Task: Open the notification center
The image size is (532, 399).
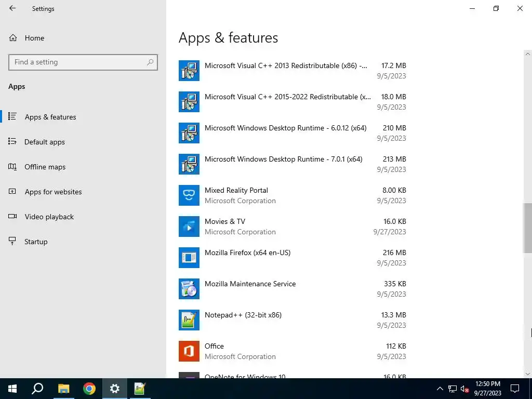Action: pyautogui.click(x=515, y=389)
